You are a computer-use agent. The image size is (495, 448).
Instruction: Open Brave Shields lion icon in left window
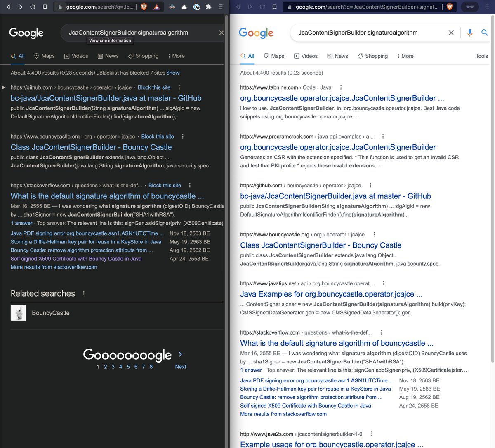[144, 7]
